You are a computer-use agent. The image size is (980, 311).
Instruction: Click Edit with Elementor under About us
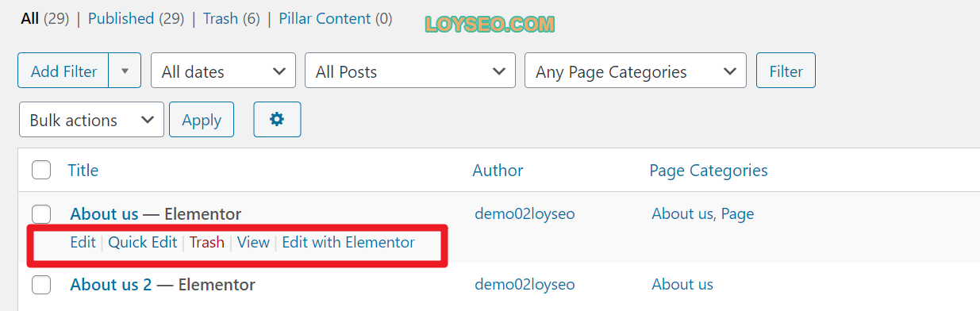pyautogui.click(x=348, y=242)
